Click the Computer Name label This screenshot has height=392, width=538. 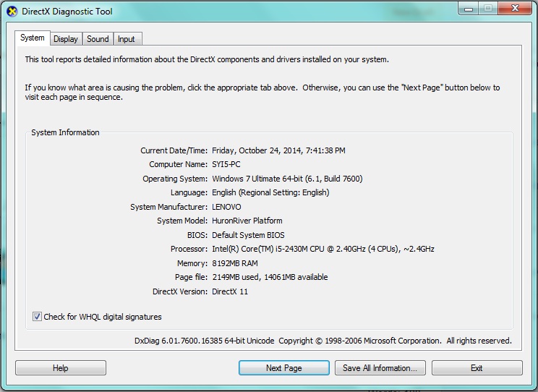coord(178,164)
